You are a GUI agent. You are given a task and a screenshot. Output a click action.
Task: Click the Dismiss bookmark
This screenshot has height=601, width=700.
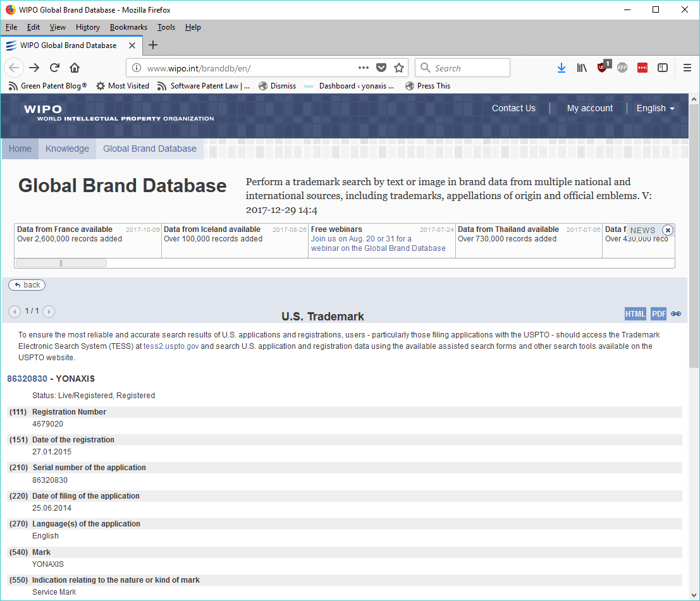point(277,86)
